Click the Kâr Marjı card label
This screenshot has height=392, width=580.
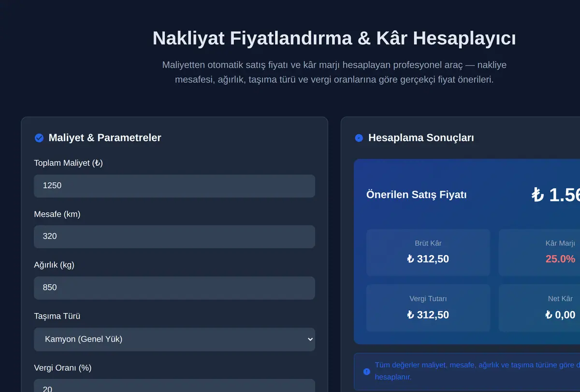click(x=560, y=243)
